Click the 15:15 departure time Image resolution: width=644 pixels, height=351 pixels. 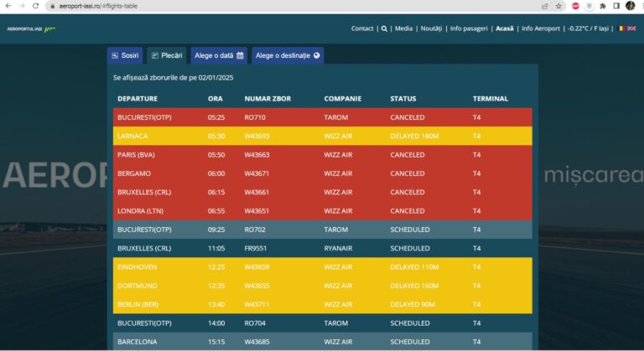(x=216, y=342)
